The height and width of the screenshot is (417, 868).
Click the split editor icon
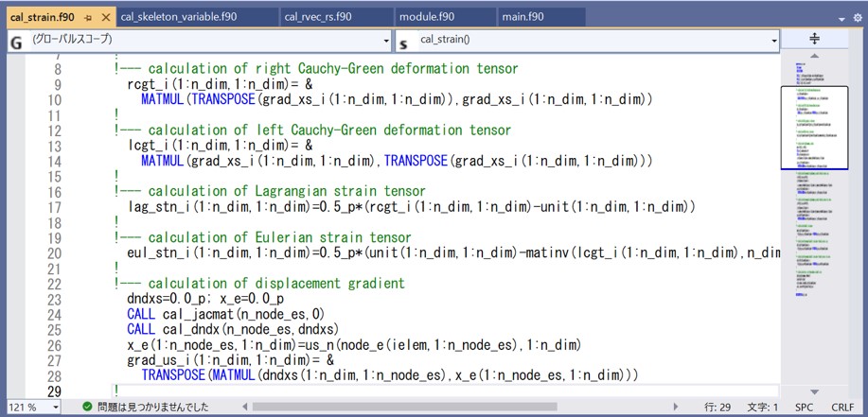pyautogui.click(x=814, y=39)
